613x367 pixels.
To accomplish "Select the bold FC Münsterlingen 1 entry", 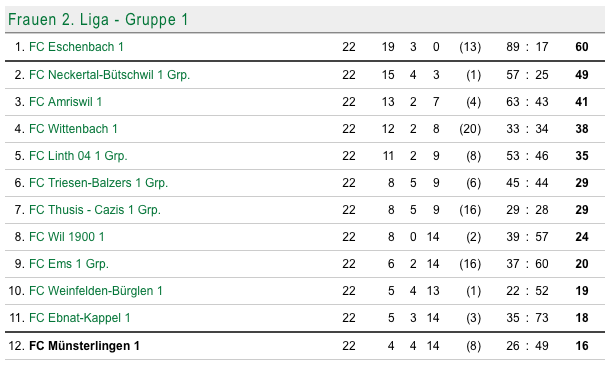I will coord(84,346).
